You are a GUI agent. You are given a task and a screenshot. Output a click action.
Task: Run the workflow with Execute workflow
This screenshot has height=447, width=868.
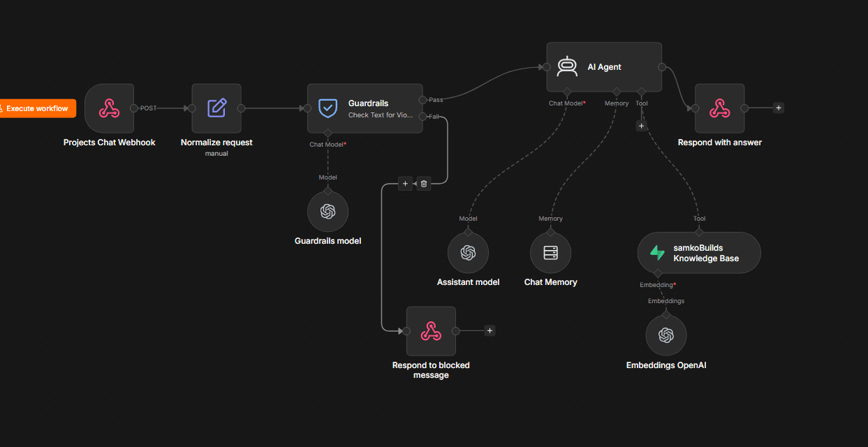[x=38, y=108]
